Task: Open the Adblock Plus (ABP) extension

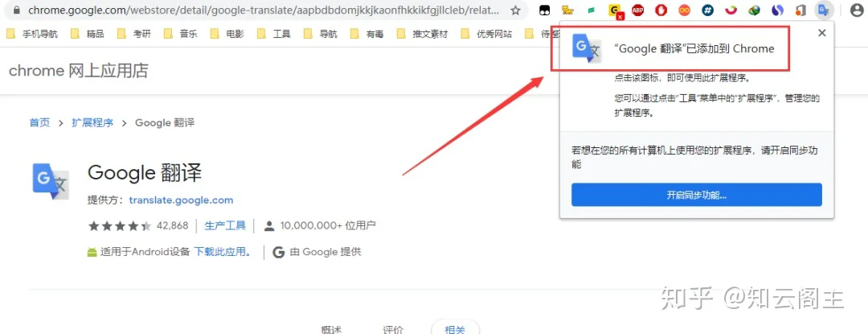Action: (x=637, y=10)
